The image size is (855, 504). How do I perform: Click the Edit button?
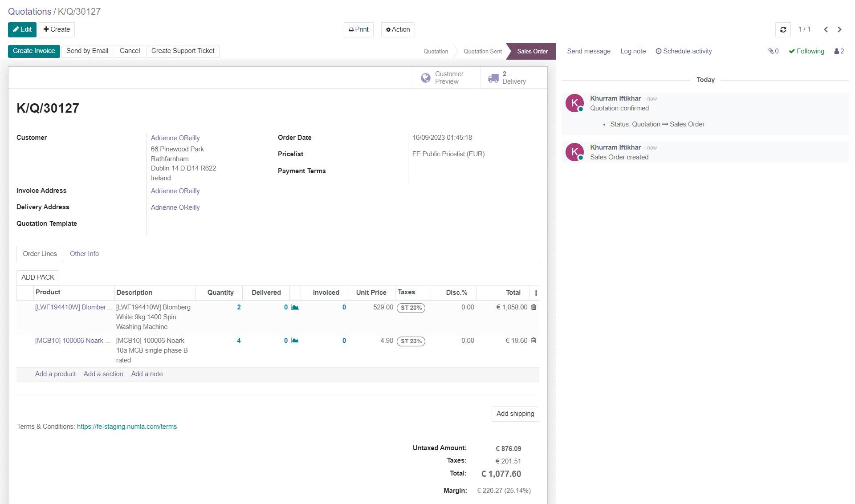pos(22,29)
